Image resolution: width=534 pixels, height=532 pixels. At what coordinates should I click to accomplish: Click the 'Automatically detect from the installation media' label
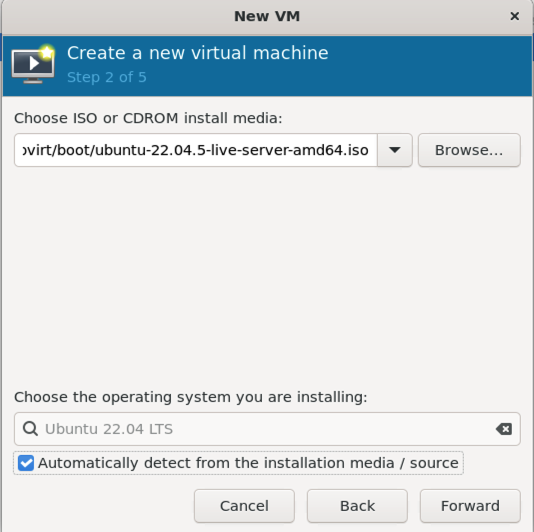pyautogui.click(x=248, y=463)
